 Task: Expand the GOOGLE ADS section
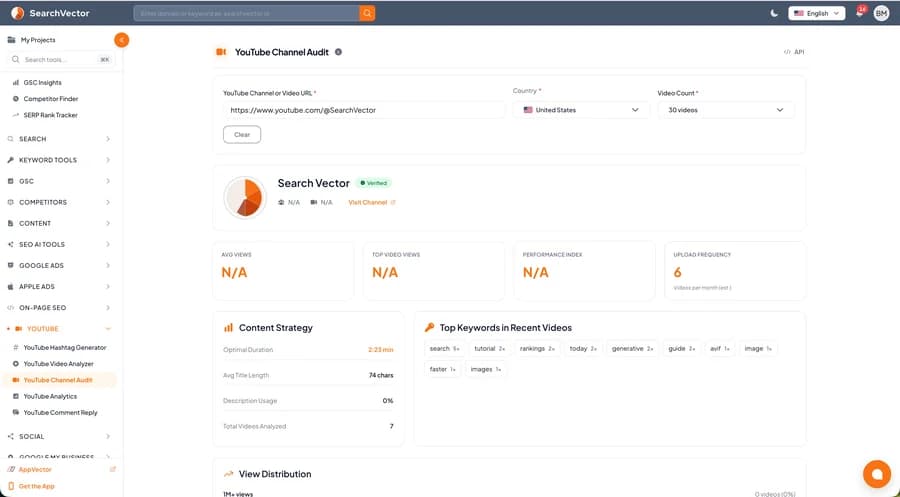[59, 265]
